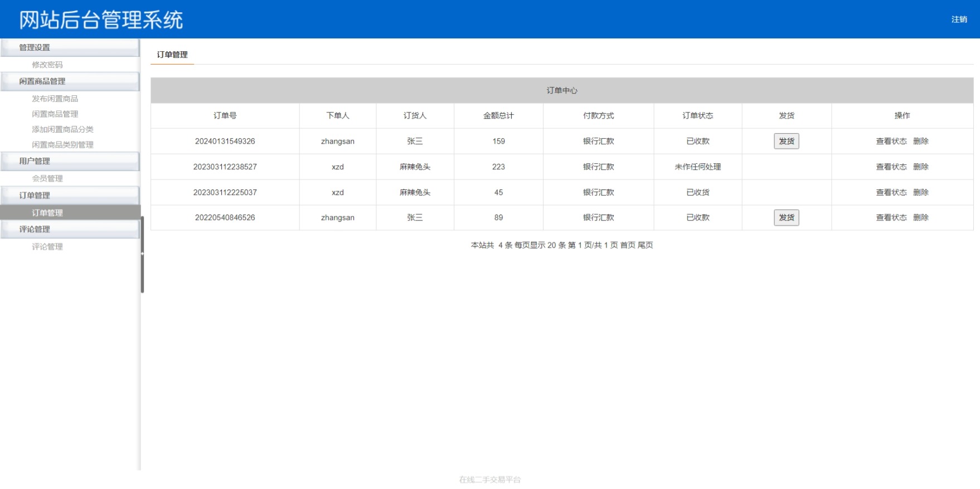Select the highlighted 订单管理 sub-item
This screenshot has width=980, height=489.
tap(47, 213)
